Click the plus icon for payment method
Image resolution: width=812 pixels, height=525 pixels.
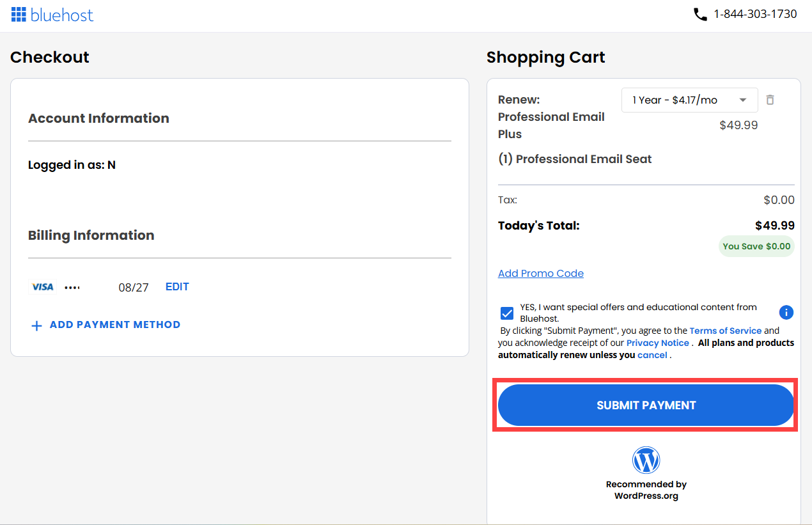pyautogui.click(x=36, y=325)
